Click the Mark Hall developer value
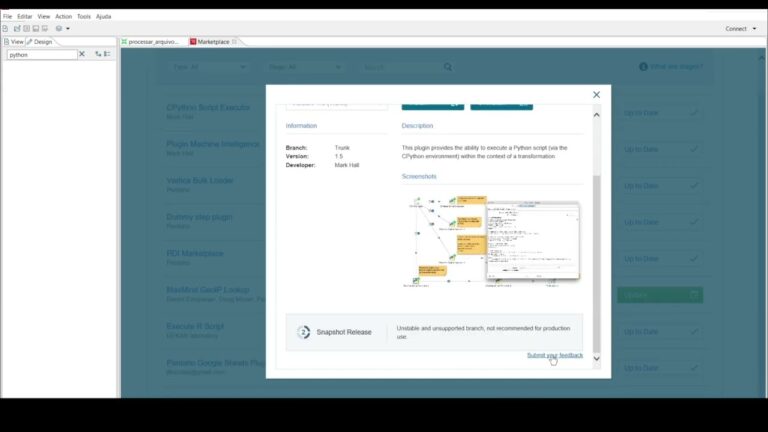This screenshot has height=432, width=768. coord(347,165)
